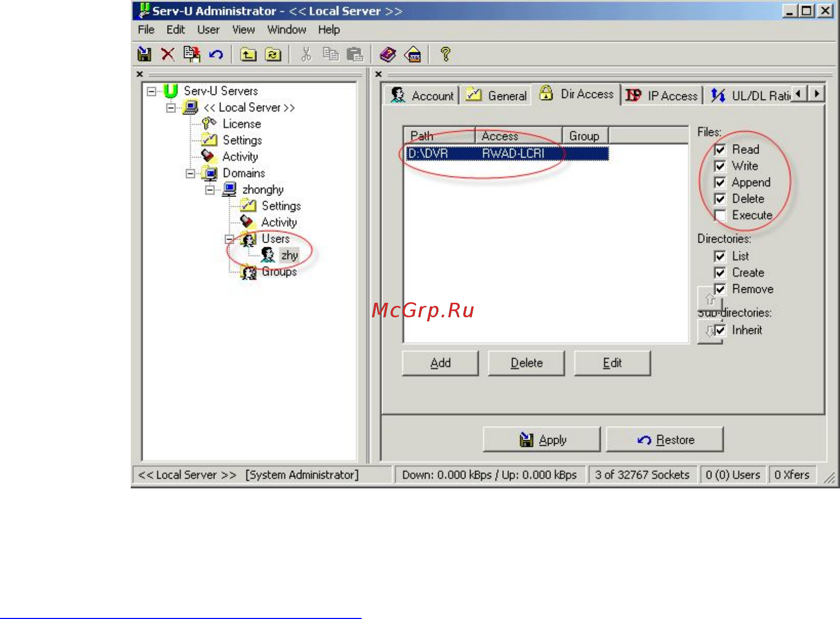Click the Save floppy-disk toolbar icon
The width and height of the screenshot is (840, 619).
[x=144, y=54]
